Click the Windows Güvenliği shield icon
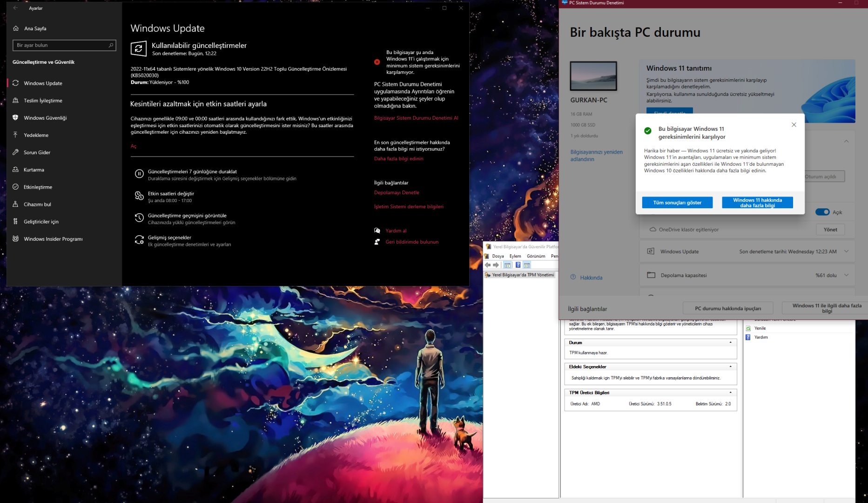The height and width of the screenshot is (503, 868). coord(15,118)
